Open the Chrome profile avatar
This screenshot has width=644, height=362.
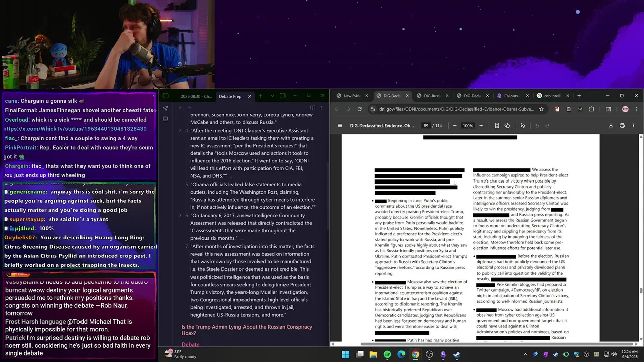(x=625, y=109)
